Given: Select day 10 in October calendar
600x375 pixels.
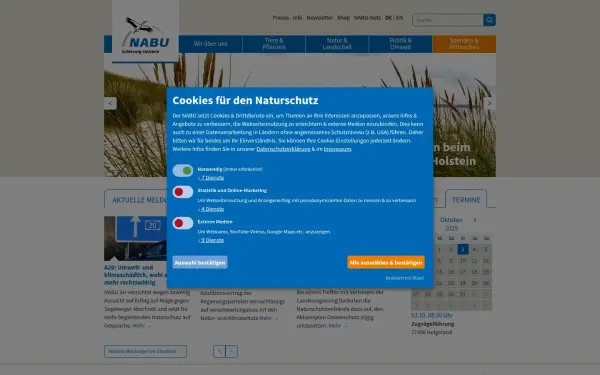Looking at the screenshot, I should pos(463,261).
